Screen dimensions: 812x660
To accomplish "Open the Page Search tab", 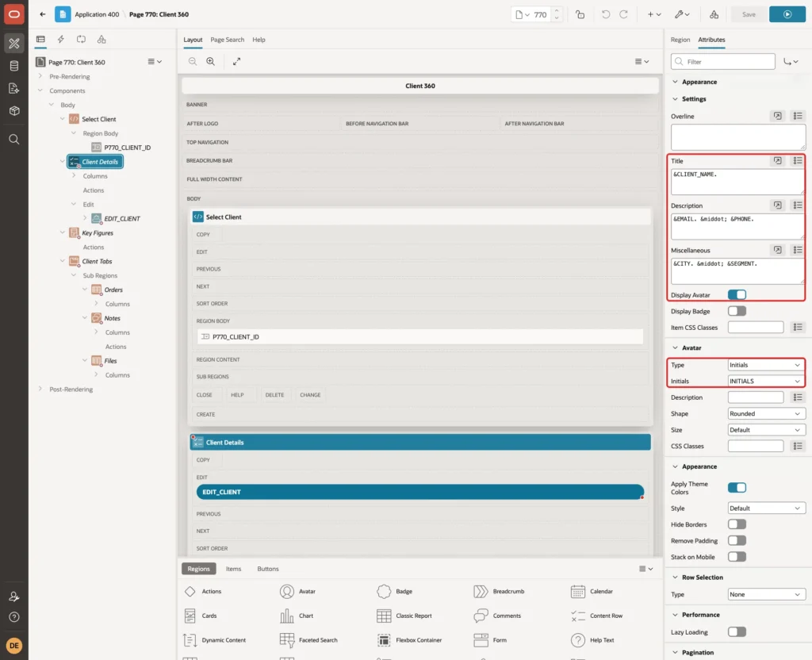I will coord(227,40).
